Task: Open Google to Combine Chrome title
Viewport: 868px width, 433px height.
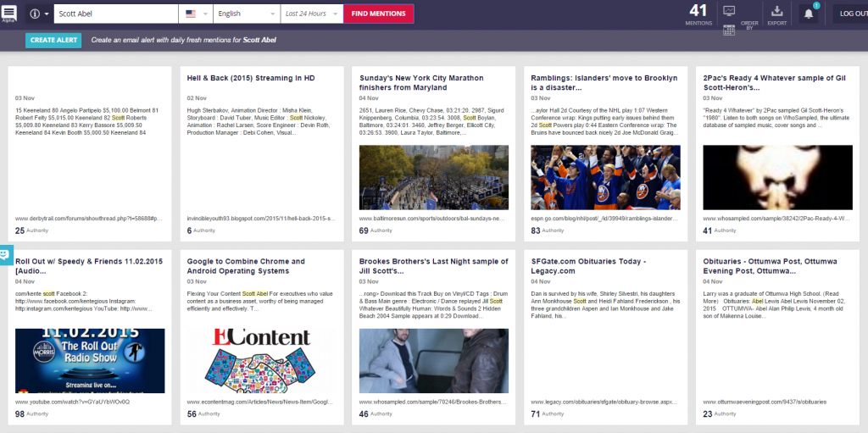Action: click(246, 266)
